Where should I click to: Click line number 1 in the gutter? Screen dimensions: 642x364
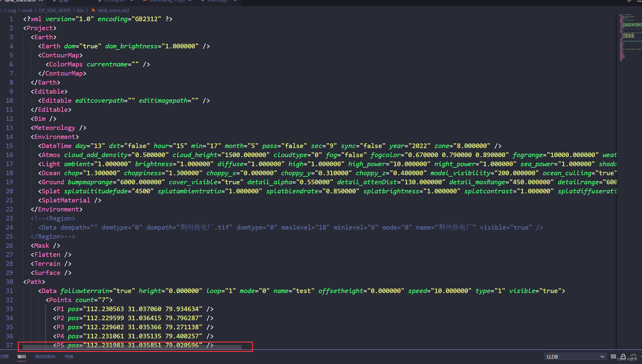click(x=11, y=19)
